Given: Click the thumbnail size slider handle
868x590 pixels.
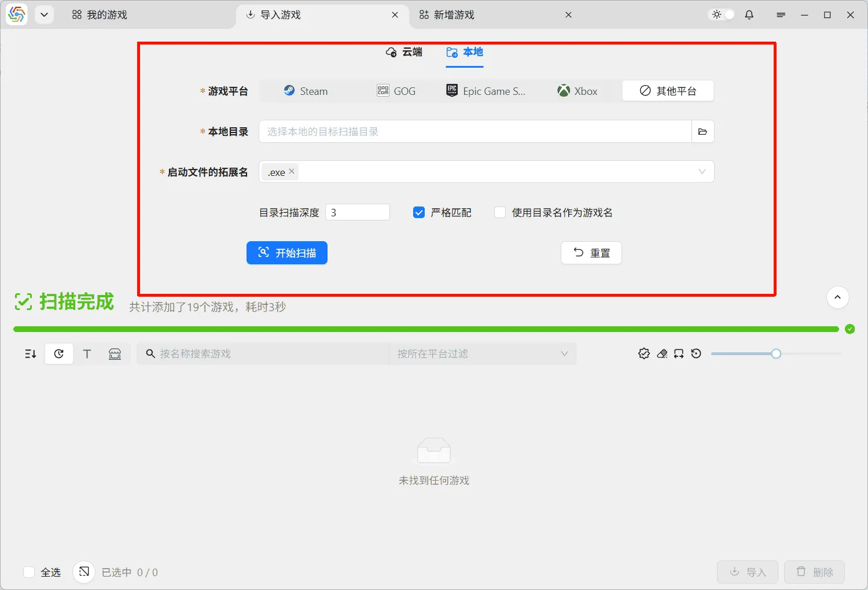Looking at the screenshot, I should (x=776, y=354).
